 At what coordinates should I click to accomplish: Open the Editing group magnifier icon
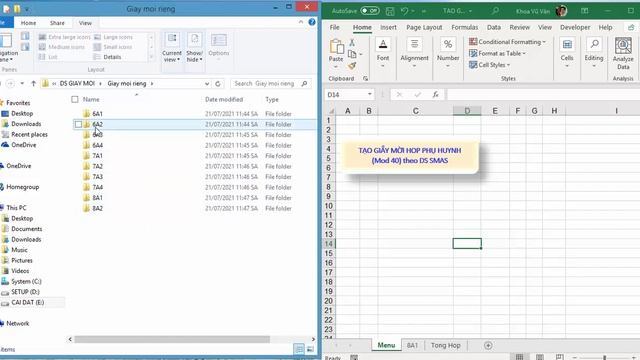point(594,44)
